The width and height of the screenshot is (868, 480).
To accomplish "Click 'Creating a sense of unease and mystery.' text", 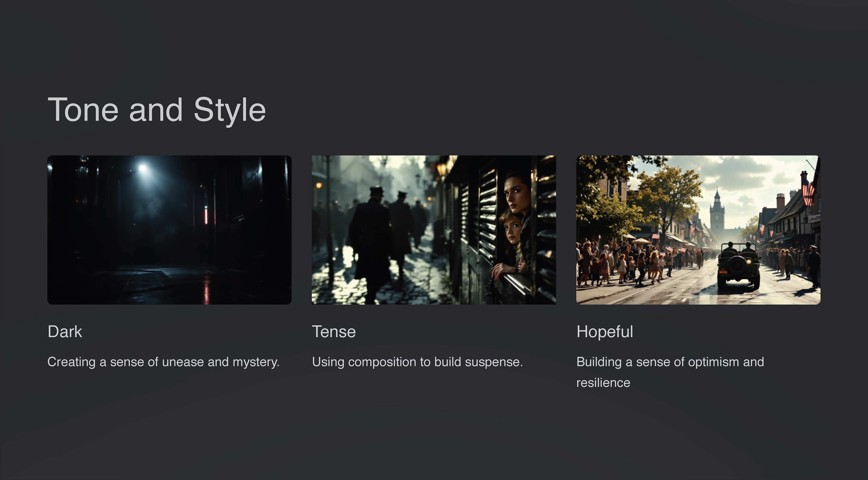I will [x=163, y=362].
